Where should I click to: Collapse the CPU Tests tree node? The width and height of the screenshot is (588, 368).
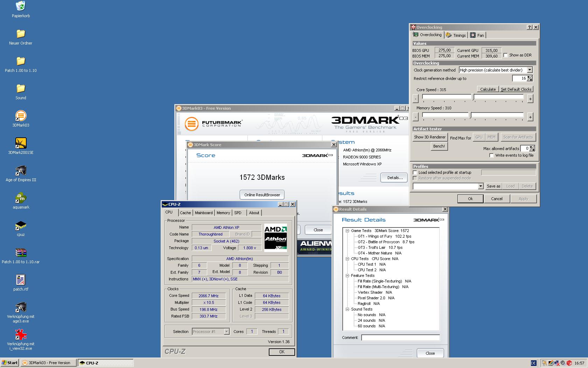(x=347, y=259)
